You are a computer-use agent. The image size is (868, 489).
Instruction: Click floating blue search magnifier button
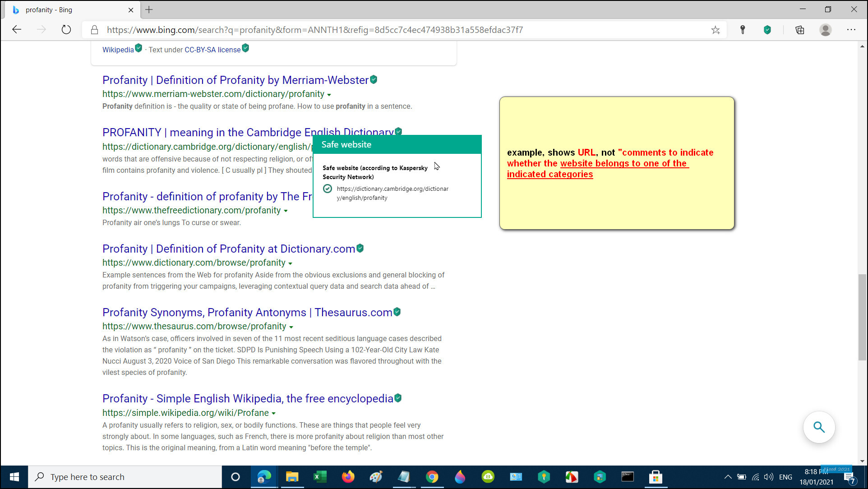tap(819, 427)
